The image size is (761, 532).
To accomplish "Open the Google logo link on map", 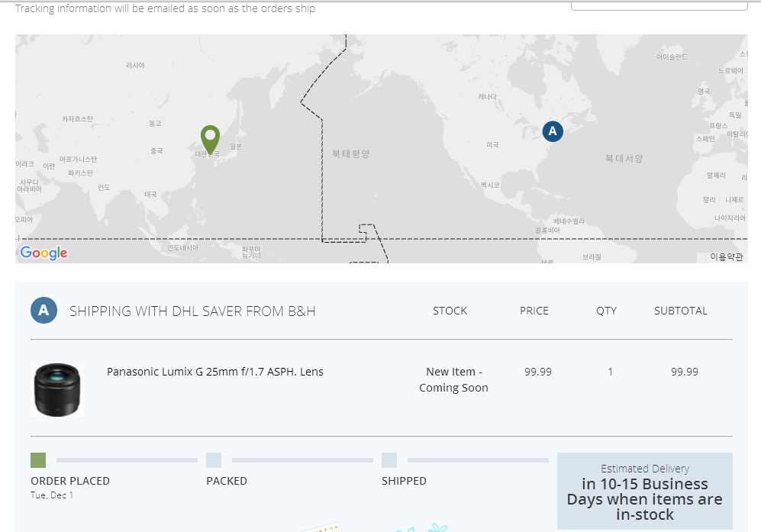I will pyautogui.click(x=44, y=253).
